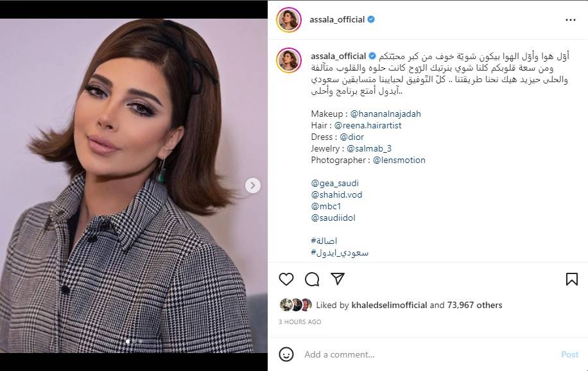This screenshot has width=588, height=371.
Task: Open the @reena.hairartist mention
Action: point(368,125)
